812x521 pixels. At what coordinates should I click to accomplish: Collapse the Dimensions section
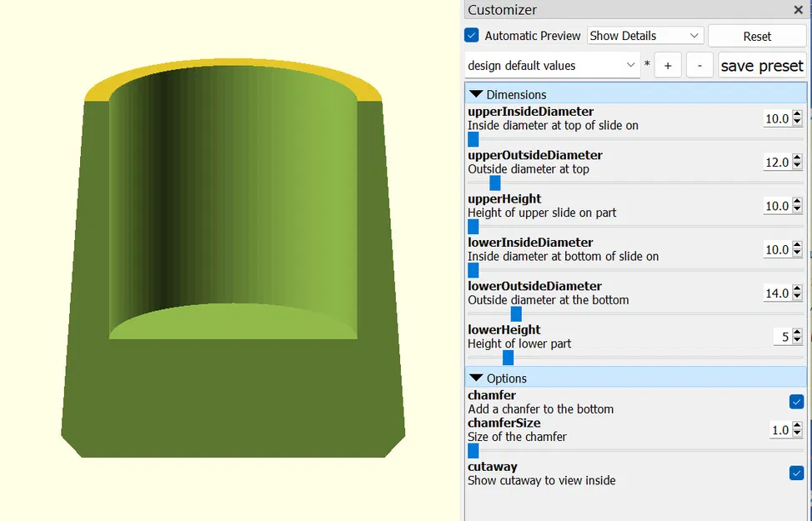(x=477, y=93)
